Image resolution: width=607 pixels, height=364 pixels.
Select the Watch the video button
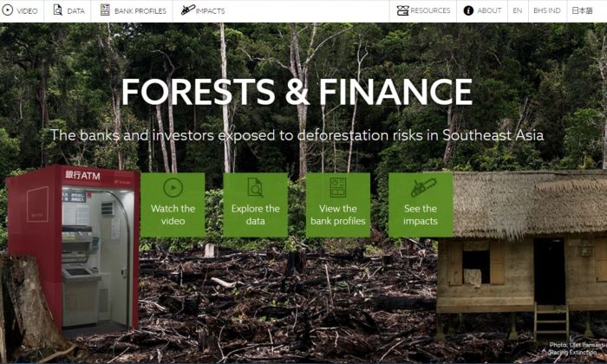[173, 205]
